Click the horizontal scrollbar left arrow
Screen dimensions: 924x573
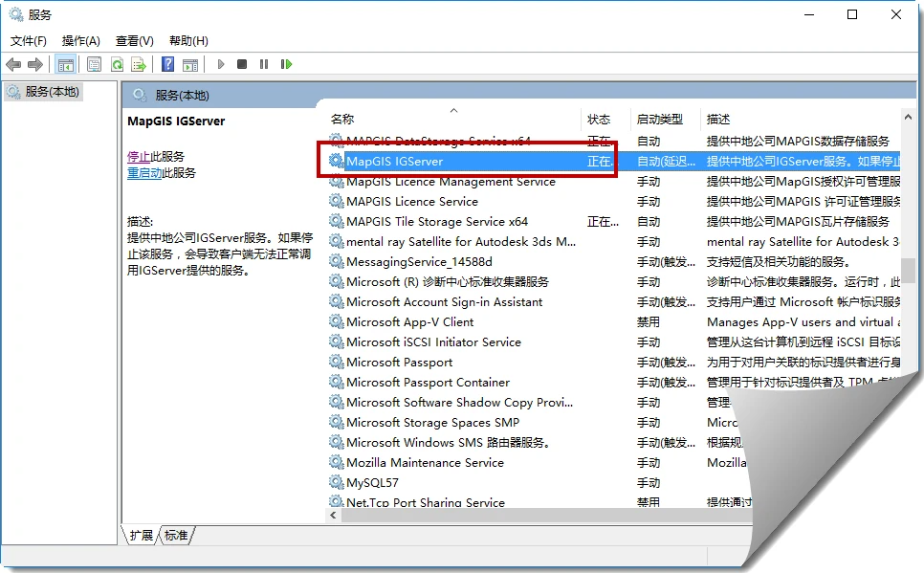(x=334, y=516)
